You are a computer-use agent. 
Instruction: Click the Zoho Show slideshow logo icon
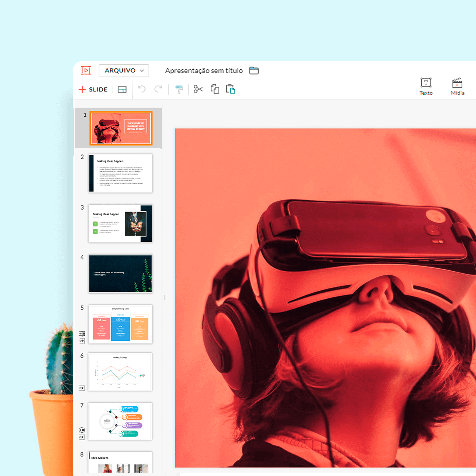[x=86, y=70]
